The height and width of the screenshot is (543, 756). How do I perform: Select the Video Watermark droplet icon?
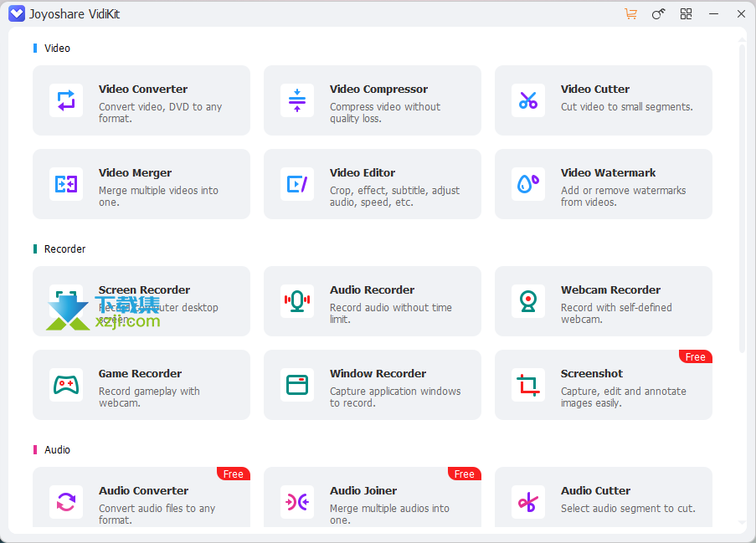tap(528, 184)
